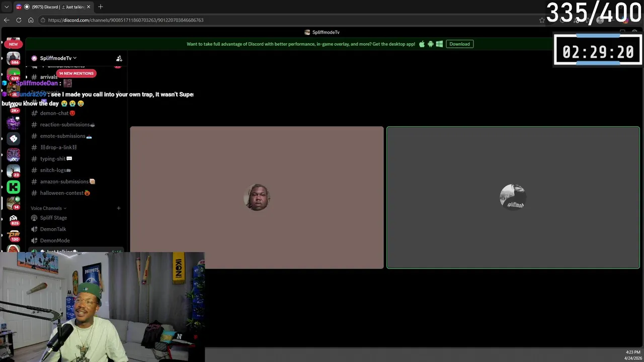Click the NEW badge atop server list
The width and height of the screenshot is (644, 362).
pyautogui.click(x=13, y=44)
